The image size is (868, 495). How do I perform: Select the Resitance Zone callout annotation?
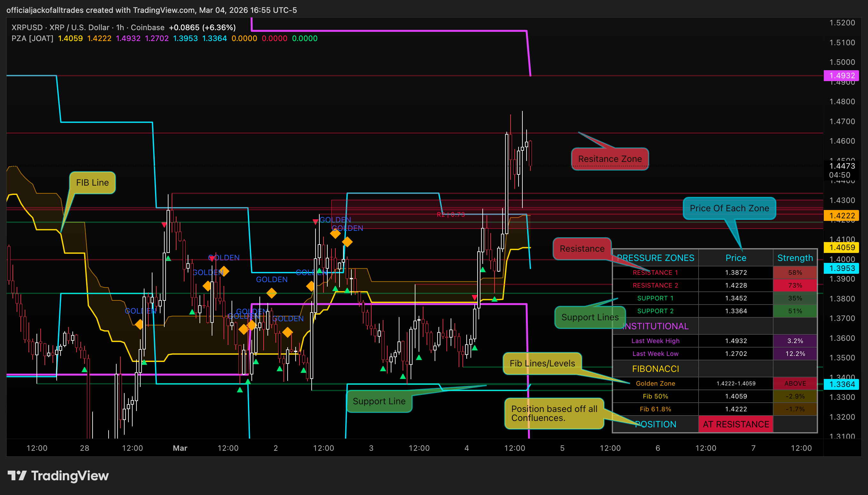(x=610, y=159)
